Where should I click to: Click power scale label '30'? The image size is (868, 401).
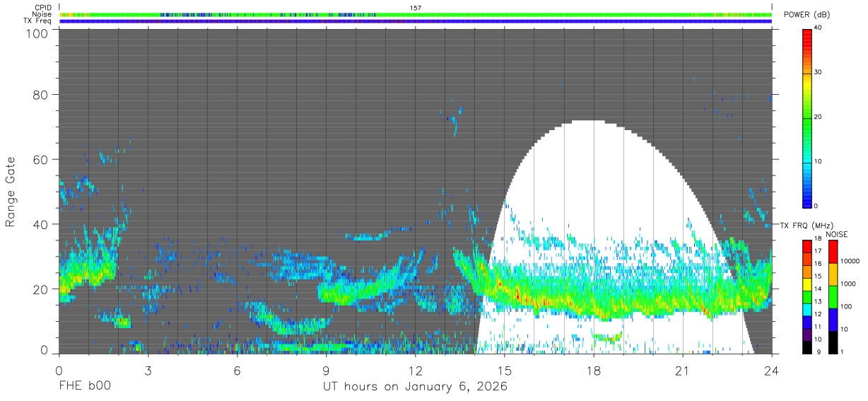click(819, 72)
